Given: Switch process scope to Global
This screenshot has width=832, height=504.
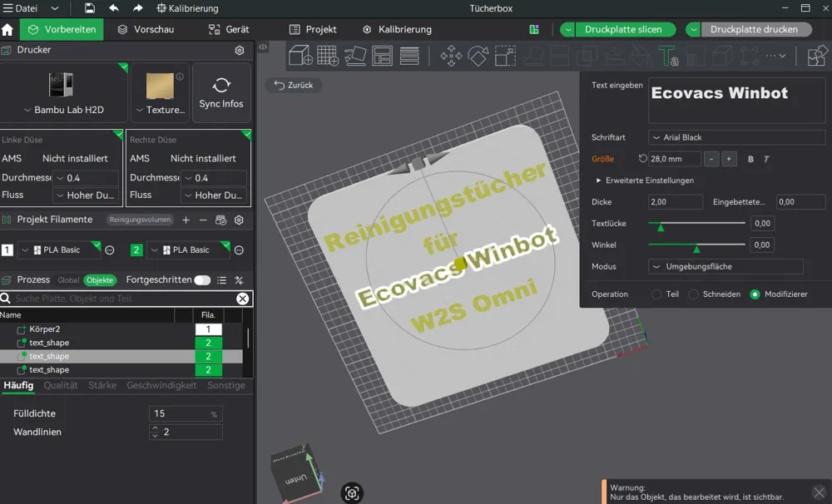Looking at the screenshot, I should pos(68,280).
